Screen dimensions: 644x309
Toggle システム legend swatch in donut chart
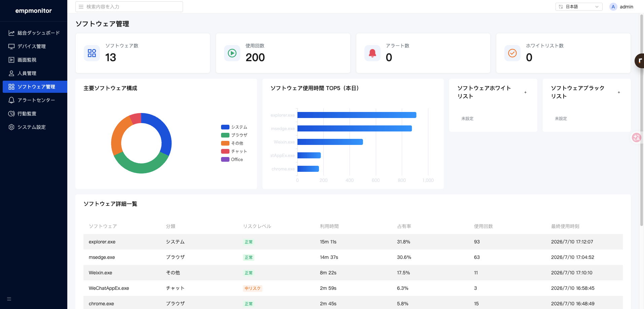coord(225,127)
